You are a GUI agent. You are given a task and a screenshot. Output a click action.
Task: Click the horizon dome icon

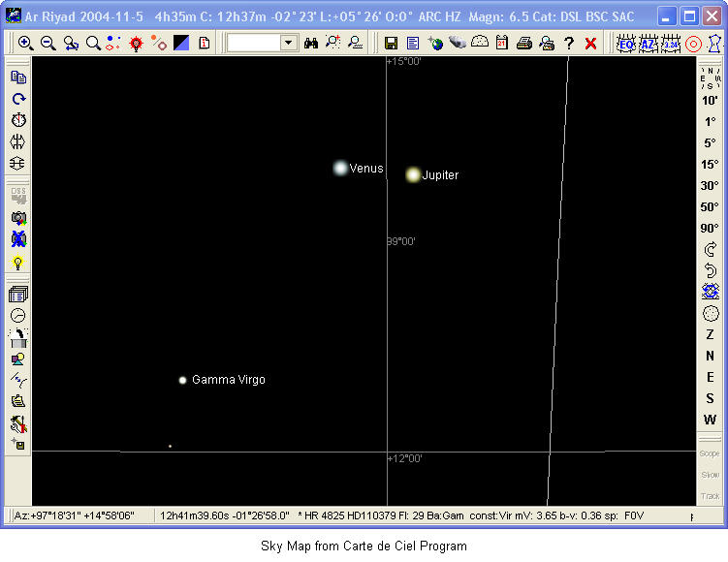(x=480, y=43)
